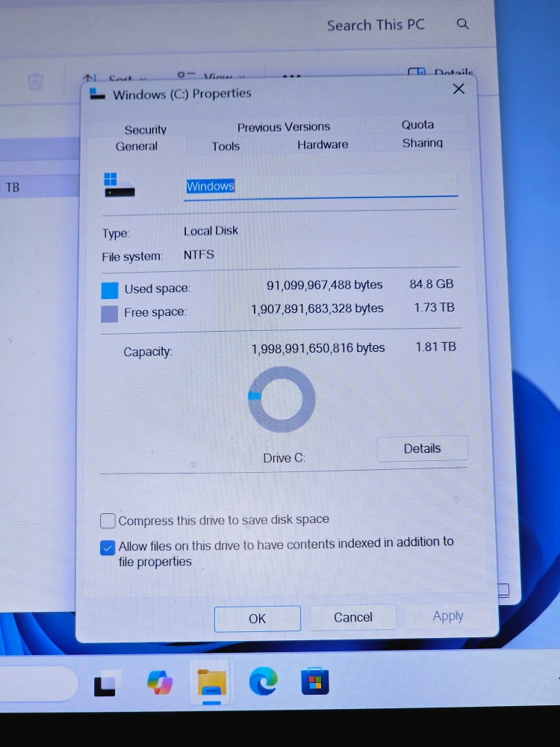Open Microsoft Store from the taskbar
The width and height of the screenshot is (560, 747).
coord(314,681)
